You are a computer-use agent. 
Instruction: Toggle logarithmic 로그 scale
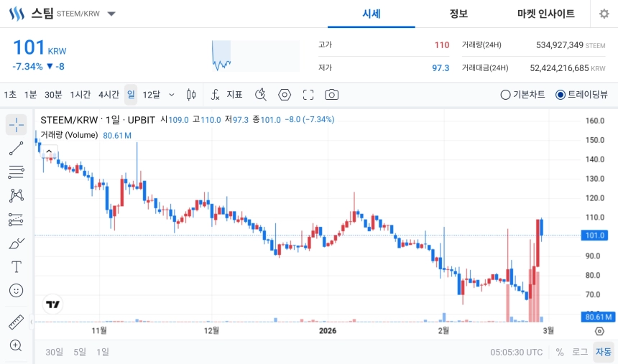[580, 352]
